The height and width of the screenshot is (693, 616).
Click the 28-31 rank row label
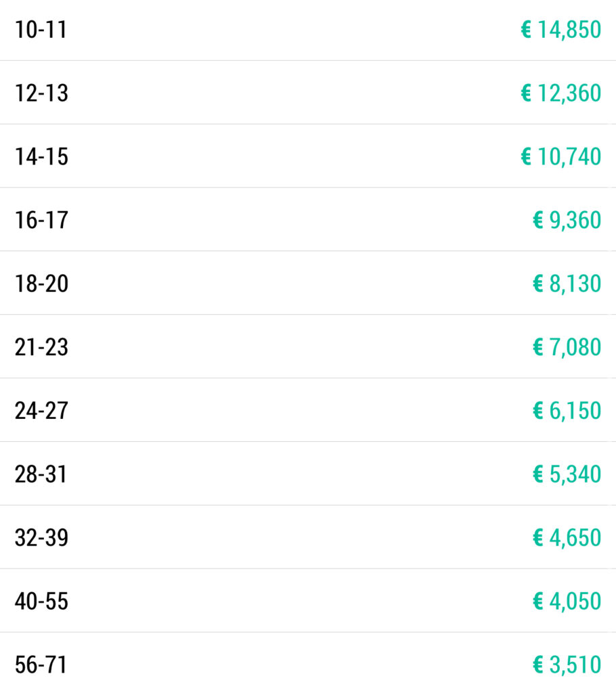coord(41,474)
